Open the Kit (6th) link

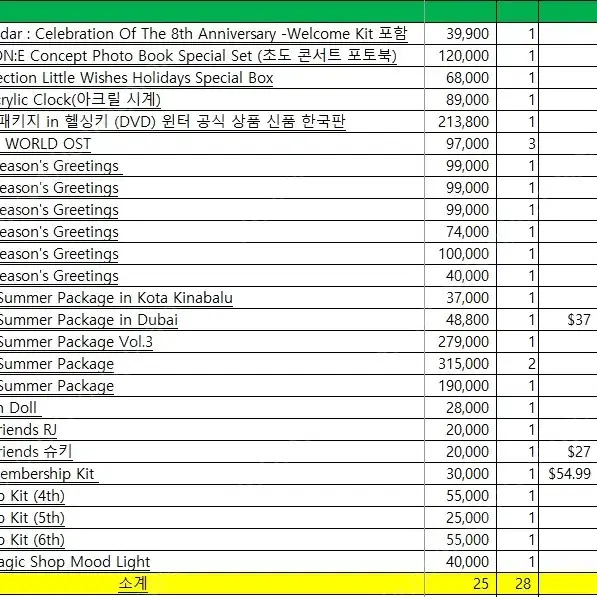[32, 540]
